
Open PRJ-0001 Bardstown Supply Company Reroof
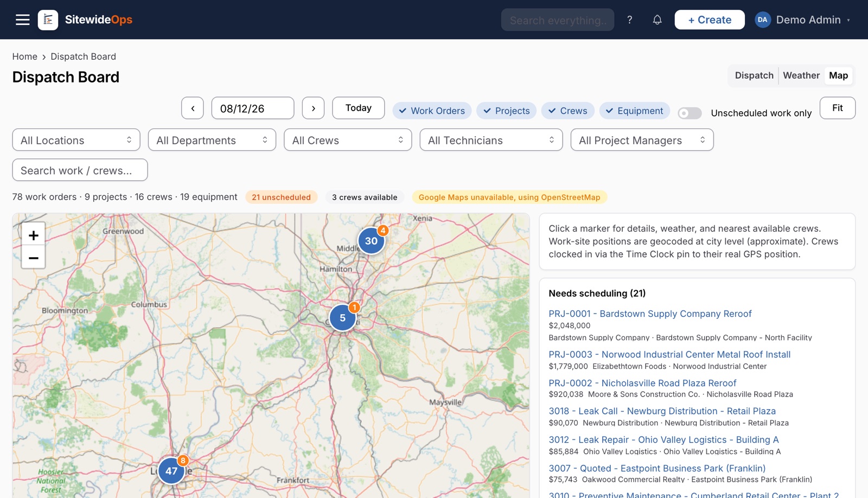tap(650, 314)
